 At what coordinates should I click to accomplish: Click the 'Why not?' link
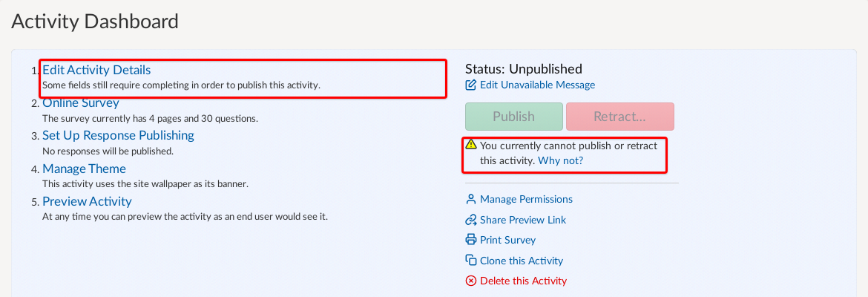pos(560,160)
